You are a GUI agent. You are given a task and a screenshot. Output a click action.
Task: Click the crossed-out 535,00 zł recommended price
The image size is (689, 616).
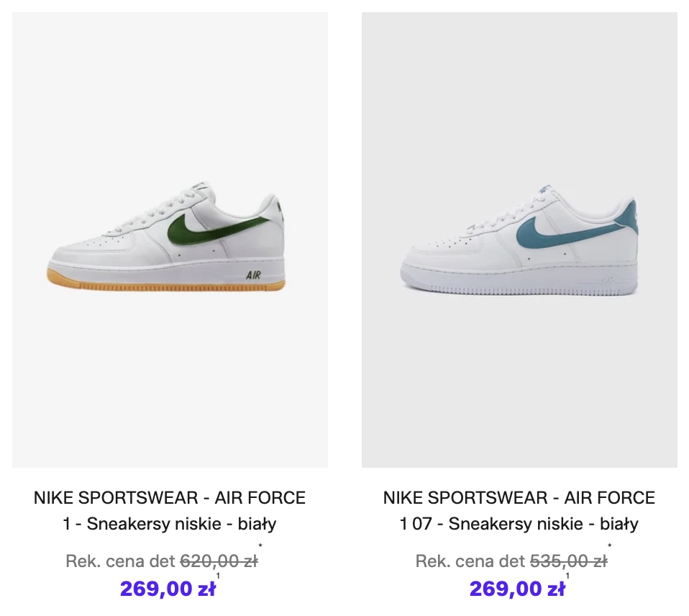[x=567, y=561]
